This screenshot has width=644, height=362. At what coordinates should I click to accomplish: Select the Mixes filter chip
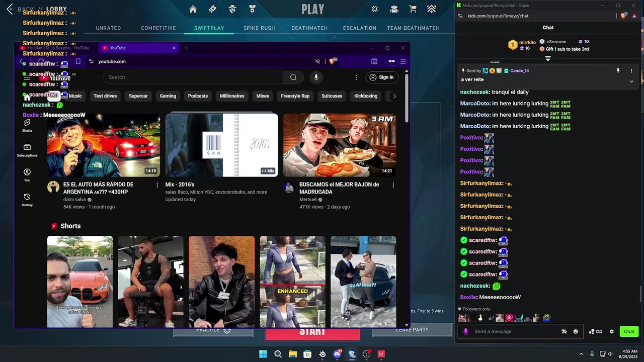tap(263, 96)
